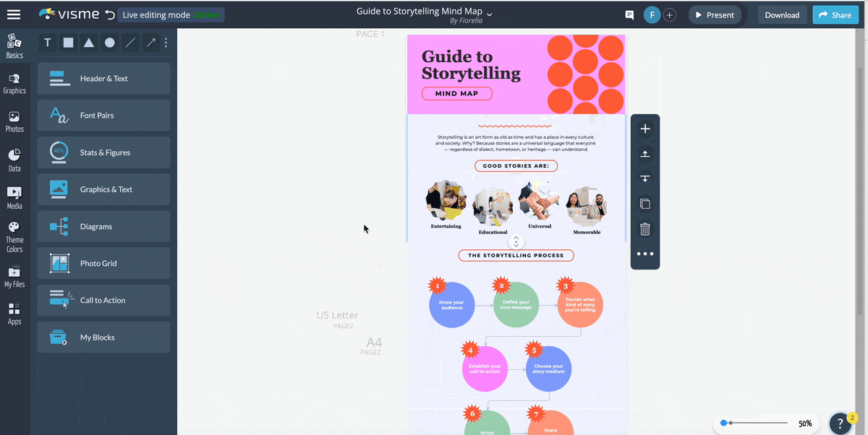
Task: Duplicate the block with the copy icon
Action: (x=644, y=204)
